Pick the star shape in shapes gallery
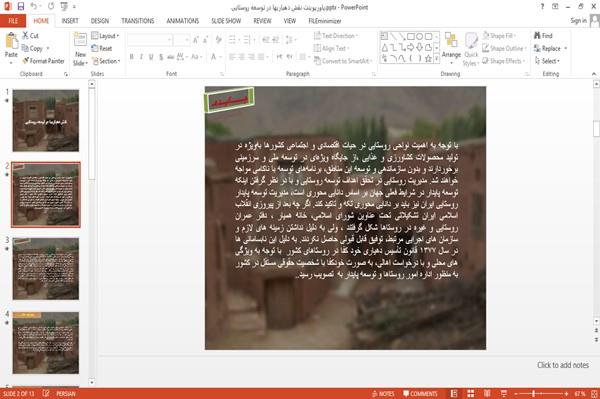The height and width of the screenshot is (399, 600). 429,58
